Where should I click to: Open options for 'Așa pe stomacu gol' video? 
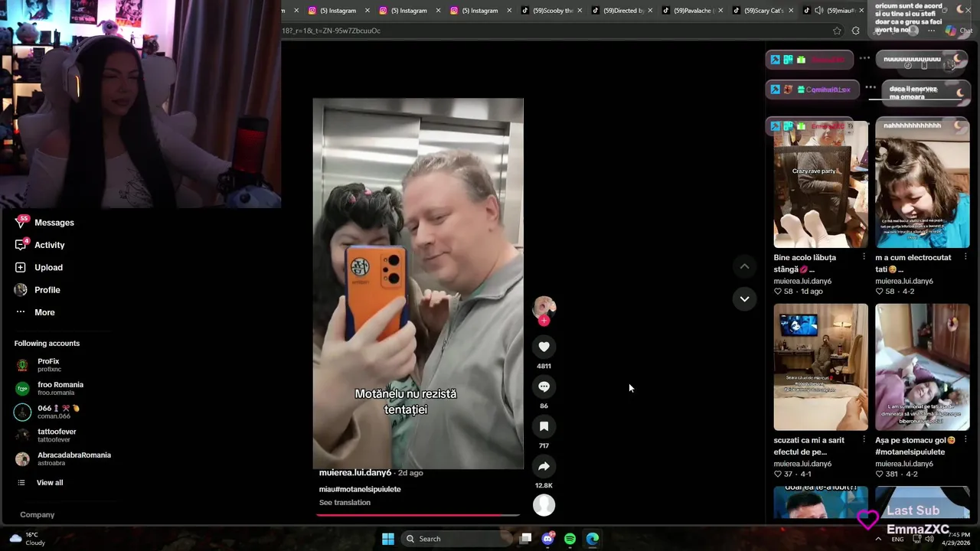tap(965, 440)
